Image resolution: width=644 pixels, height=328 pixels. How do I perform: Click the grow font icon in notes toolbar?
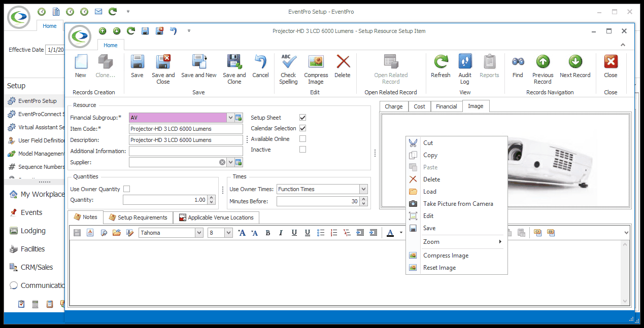[x=242, y=233]
